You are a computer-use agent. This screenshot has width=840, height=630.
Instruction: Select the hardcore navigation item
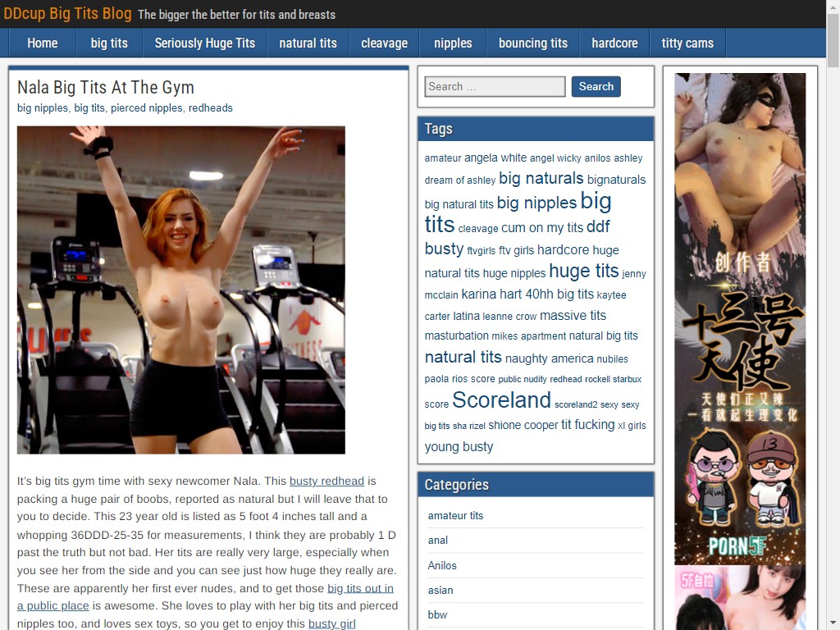614,43
